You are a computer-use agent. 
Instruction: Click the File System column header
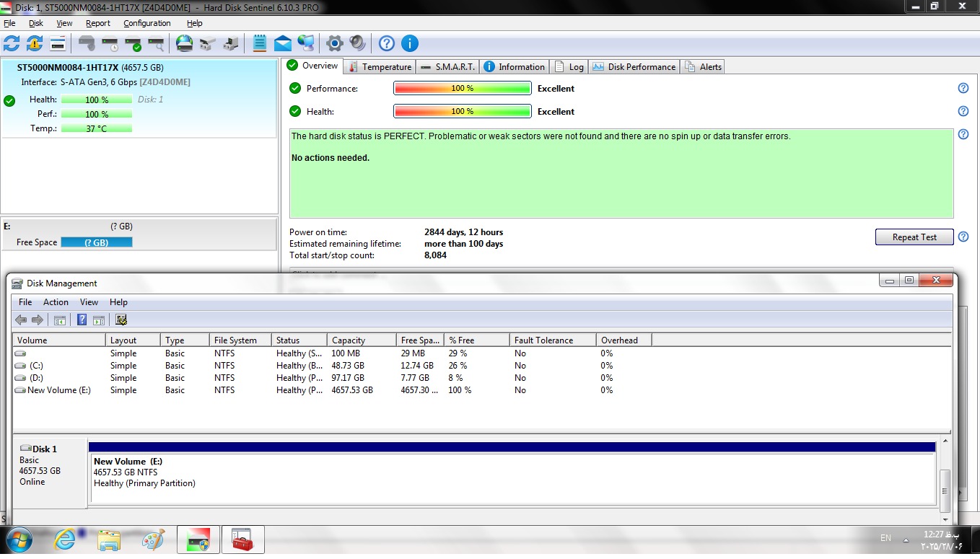[240, 340]
